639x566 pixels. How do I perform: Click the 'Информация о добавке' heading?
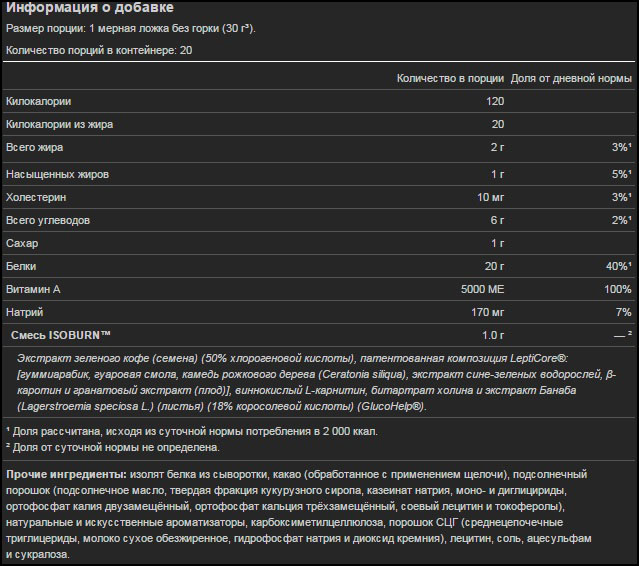[x=90, y=7]
